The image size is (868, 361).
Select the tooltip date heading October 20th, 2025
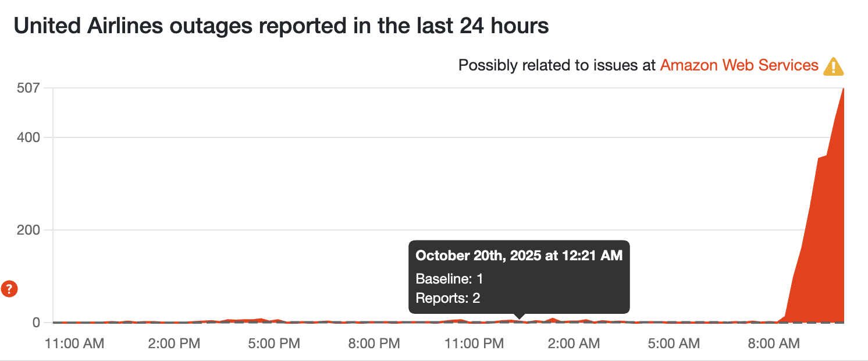519,256
